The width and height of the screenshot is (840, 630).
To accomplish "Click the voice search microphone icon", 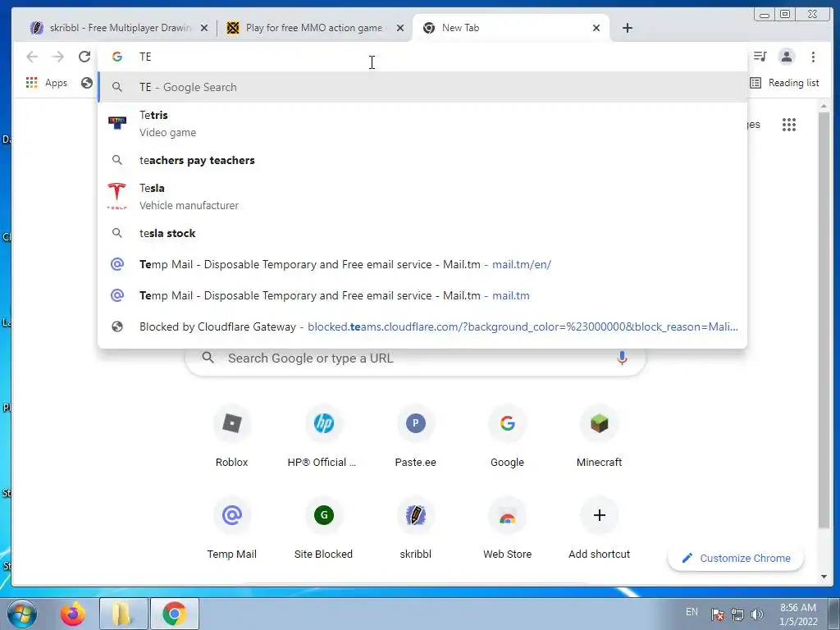I will point(622,358).
